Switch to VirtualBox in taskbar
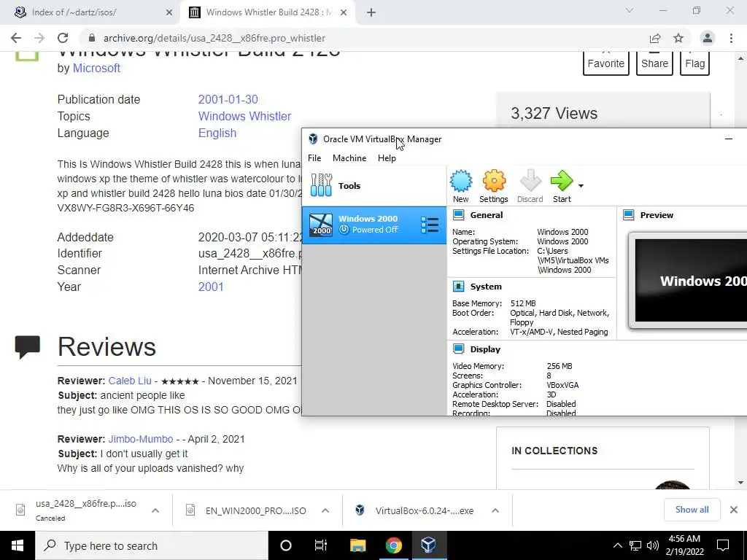Viewport: 747px width, 560px height. (x=428, y=545)
